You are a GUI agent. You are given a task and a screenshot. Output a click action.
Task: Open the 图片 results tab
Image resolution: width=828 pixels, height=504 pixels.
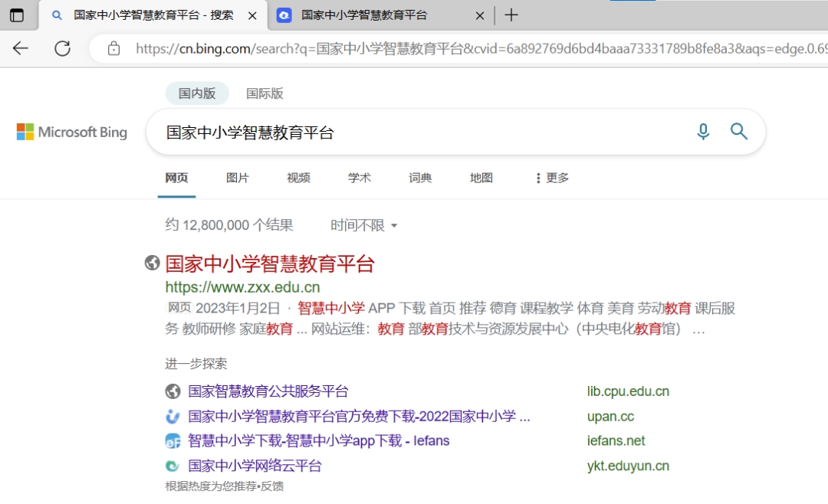237,178
